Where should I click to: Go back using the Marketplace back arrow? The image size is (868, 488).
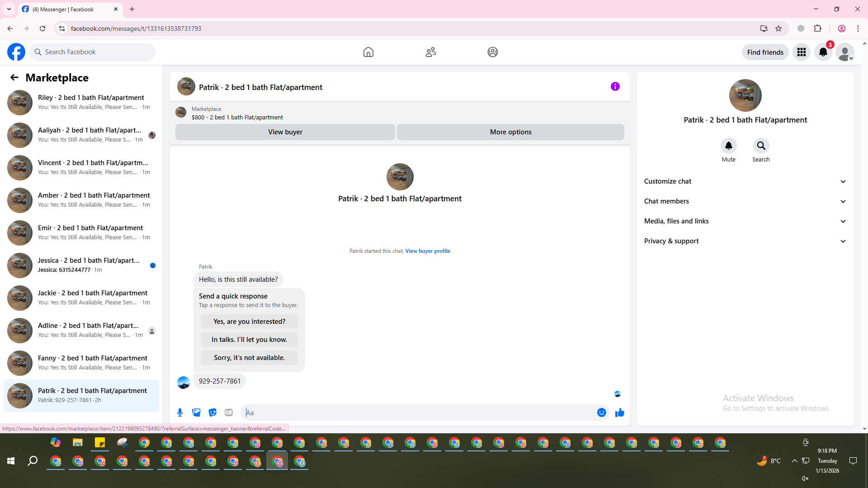pyautogui.click(x=14, y=77)
